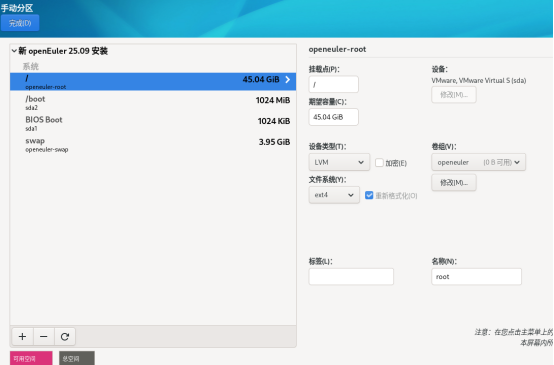Image resolution: width=554 pixels, height=365 pixels.
Task: Select the BIOS Boot sda1 partition row
Action: [x=153, y=123]
